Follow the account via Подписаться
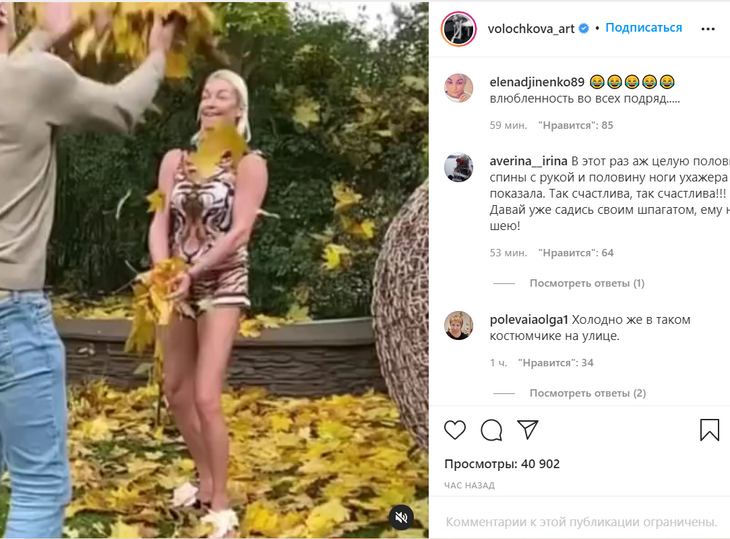The image size is (730, 539). (643, 28)
